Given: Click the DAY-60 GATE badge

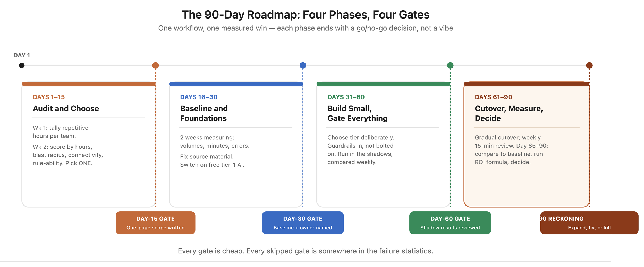Looking at the screenshot, I should point(450,223).
